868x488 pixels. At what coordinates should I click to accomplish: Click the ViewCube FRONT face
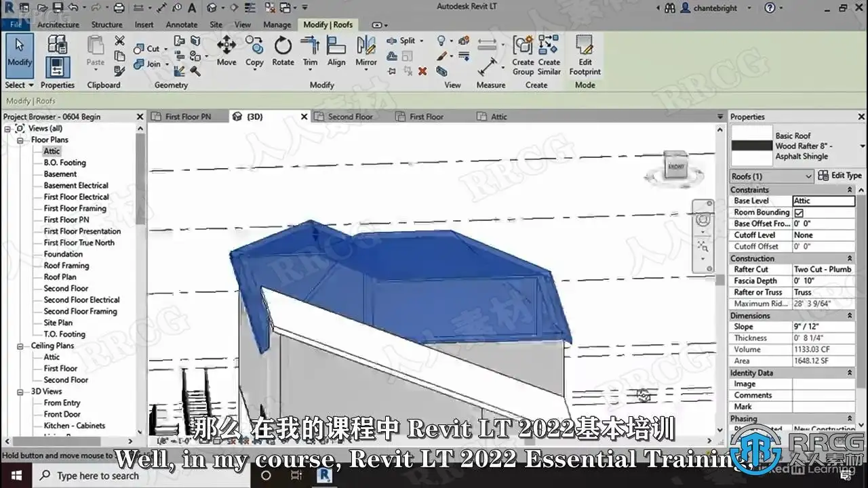(x=676, y=166)
